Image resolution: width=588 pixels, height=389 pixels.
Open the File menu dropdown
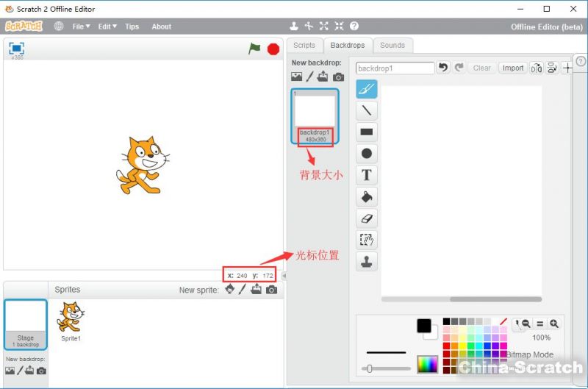point(81,26)
